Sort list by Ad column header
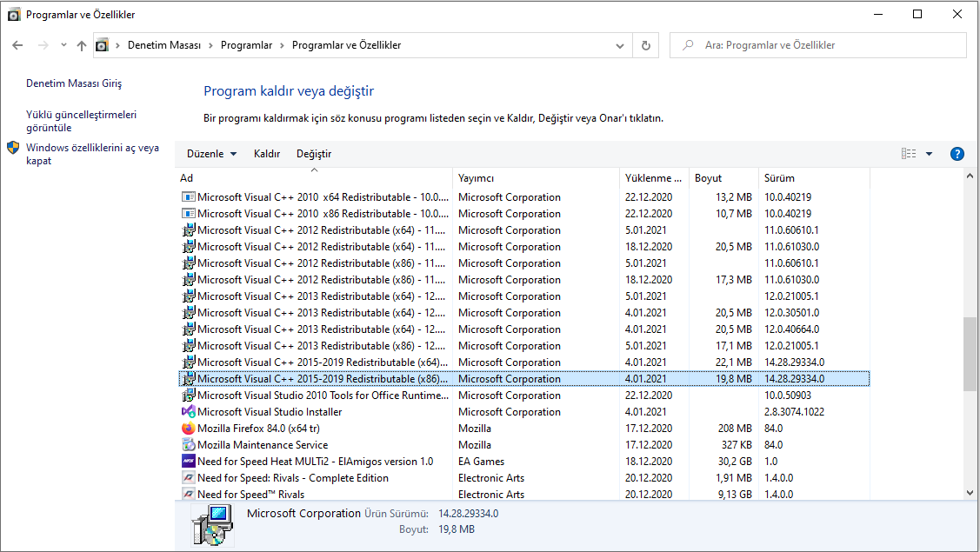This screenshot has width=980, height=552. click(x=315, y=178)
